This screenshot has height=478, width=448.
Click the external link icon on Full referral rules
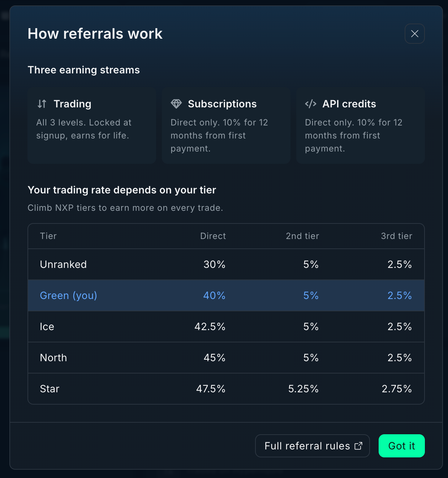click(x=358, y=446)
